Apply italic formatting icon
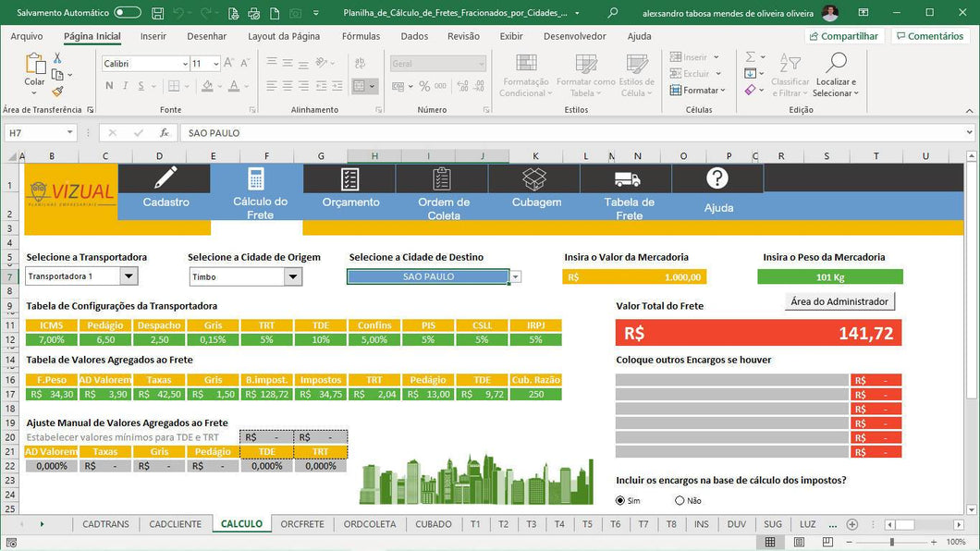980x551 pixels. pyautogui.click(x=126, y=86)
